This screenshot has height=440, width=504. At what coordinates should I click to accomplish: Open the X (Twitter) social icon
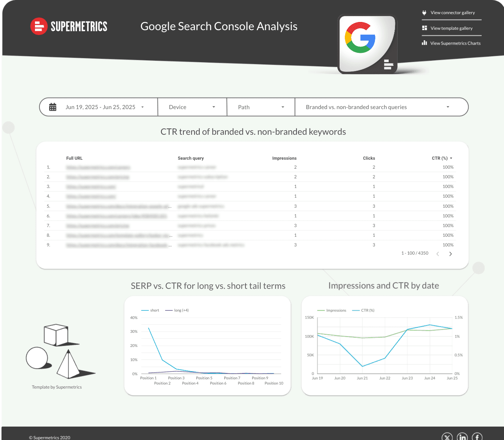tap(447, 437)
